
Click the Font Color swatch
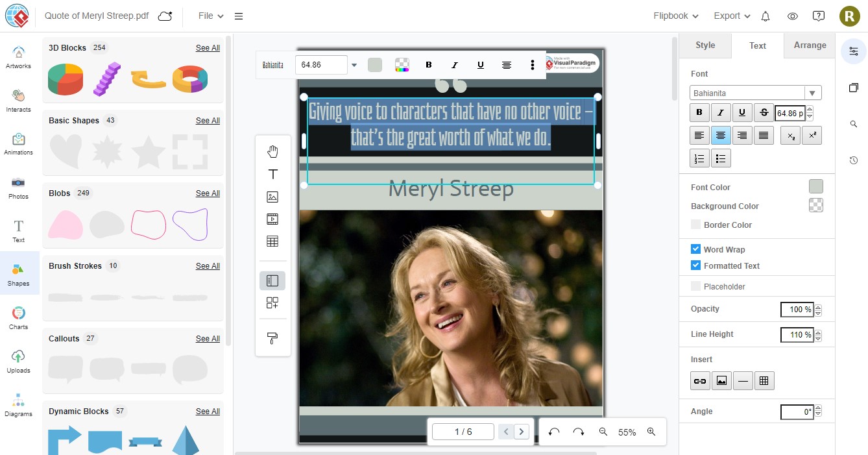click(x=815, y=187)
